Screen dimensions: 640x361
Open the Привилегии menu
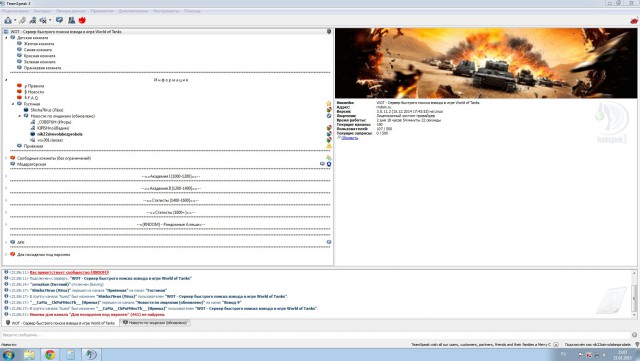[102, 11]
